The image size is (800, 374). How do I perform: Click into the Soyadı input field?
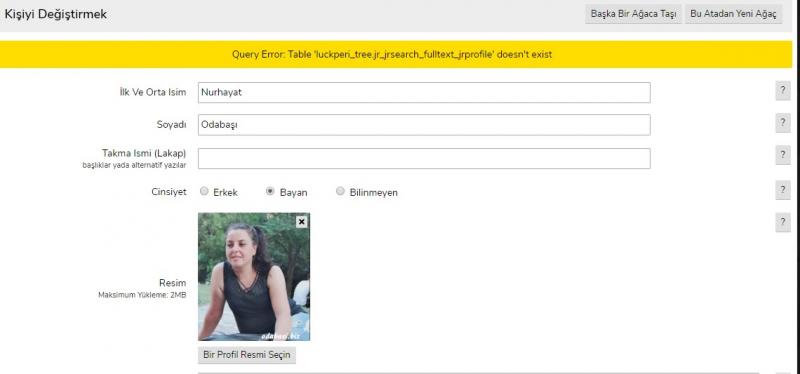click(424, 124)
